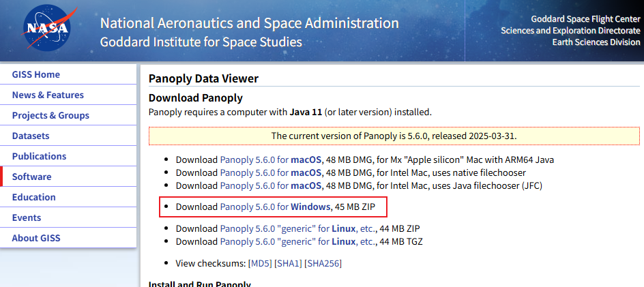Download Panoply macOS for Apple silicon ARM64
This screenshot has height=287, width=644.
tap(271, 160)
